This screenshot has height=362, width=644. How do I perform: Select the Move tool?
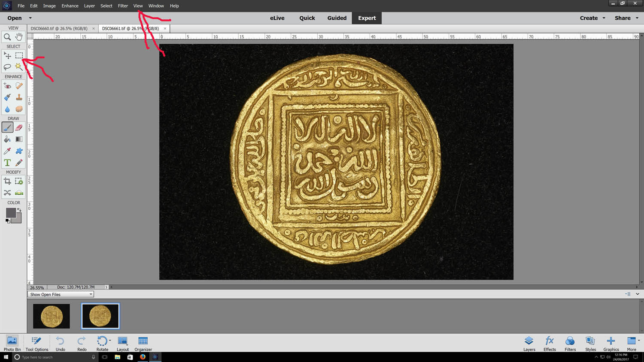[7, 56]
